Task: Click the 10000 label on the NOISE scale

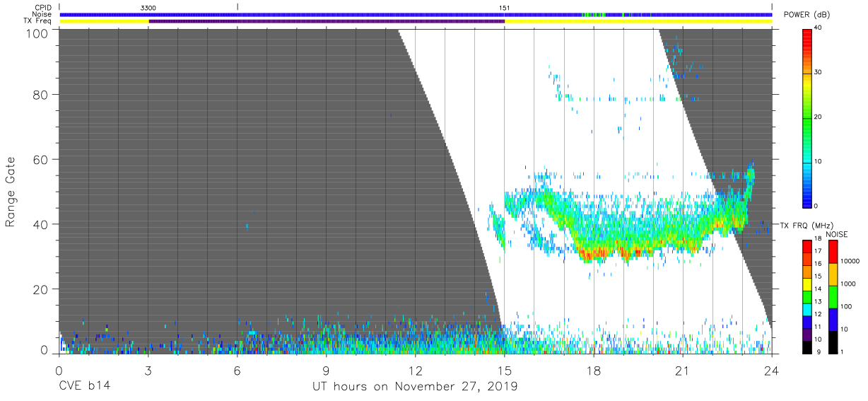Action: pyautogui.click(x=851, y=260)
